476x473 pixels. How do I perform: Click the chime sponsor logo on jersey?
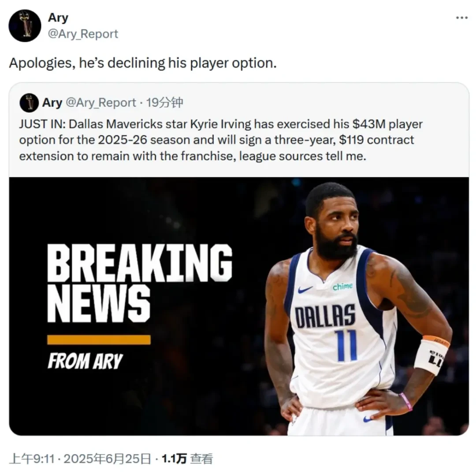pyautogui.click(x=343, y=286)
